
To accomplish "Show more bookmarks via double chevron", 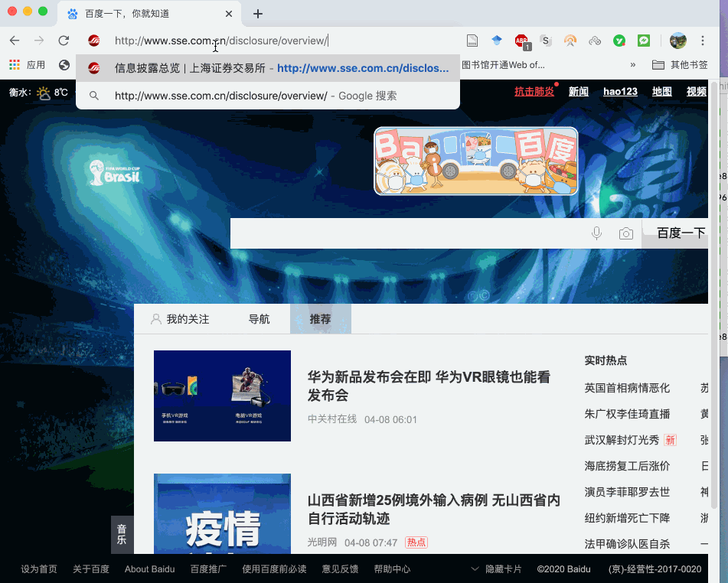I will pos(633,65).
